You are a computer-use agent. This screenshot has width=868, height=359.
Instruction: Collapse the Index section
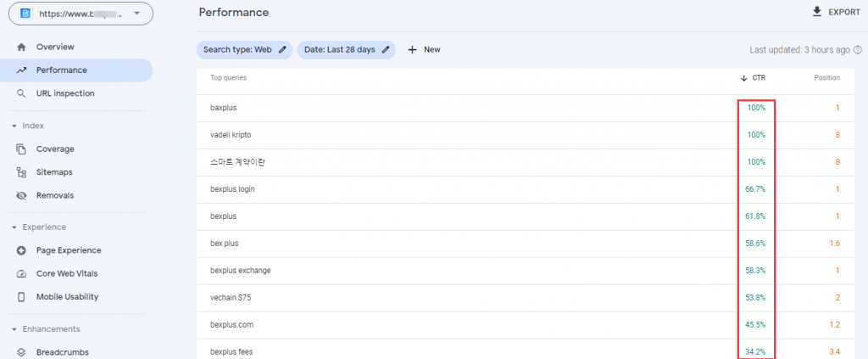pos(14,126)
